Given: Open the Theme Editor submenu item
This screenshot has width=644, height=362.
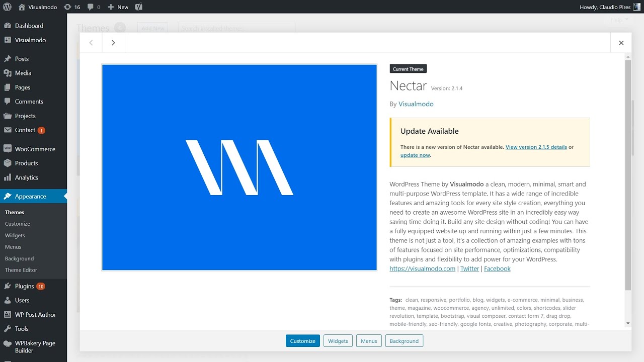Looking at the screenshot, I should tap(21, 270).
